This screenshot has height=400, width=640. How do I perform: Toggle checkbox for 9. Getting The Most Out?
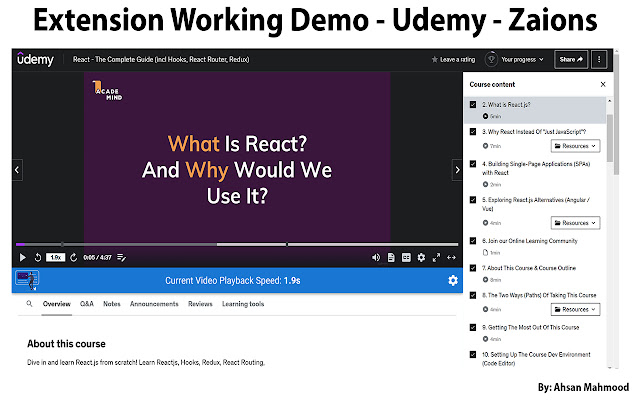[x=473, y=327]
